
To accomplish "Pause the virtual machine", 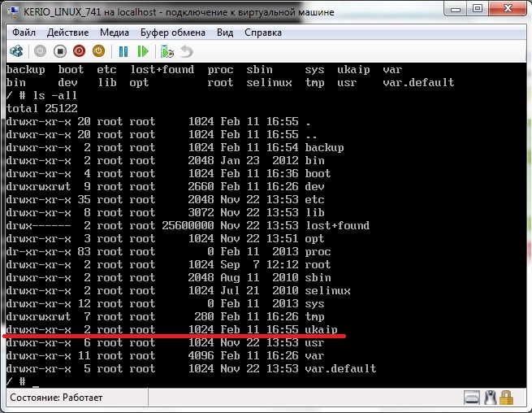I will click(x=123, y=50).
